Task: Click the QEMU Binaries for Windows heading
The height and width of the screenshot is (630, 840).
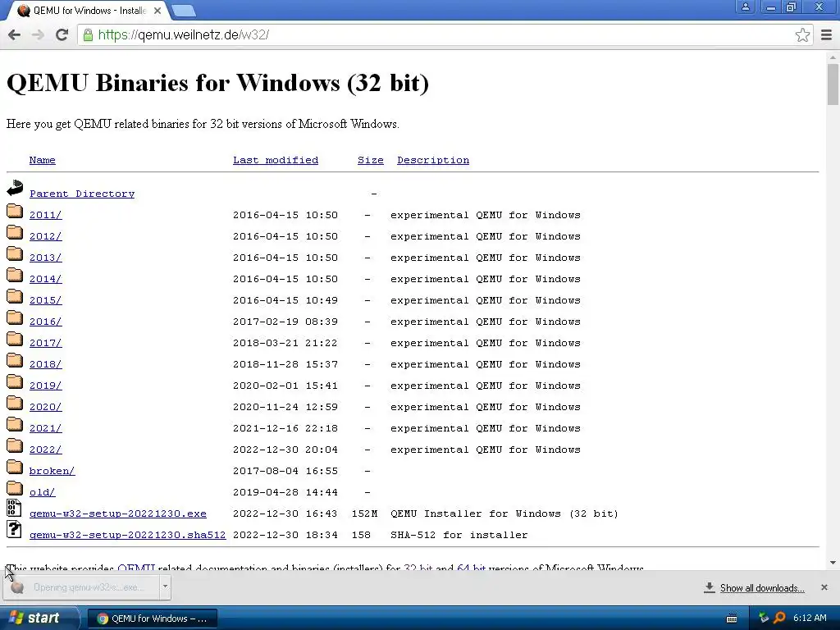Action: tap(217, 83)
